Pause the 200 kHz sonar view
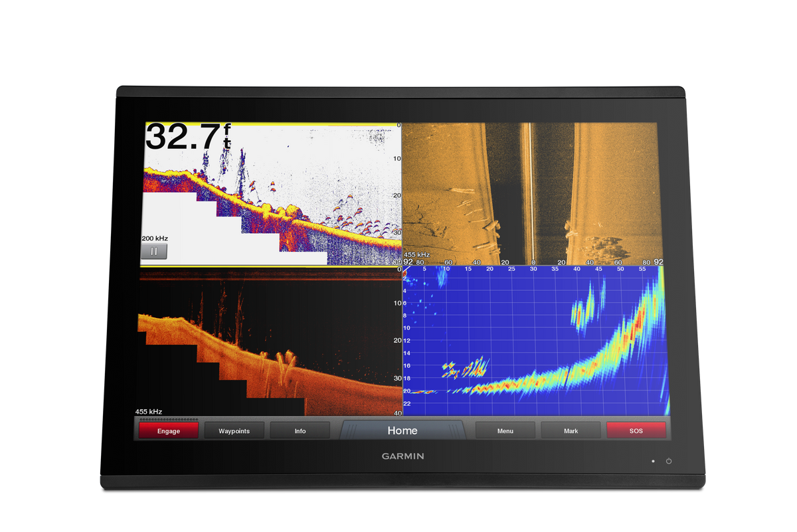 point(153,252)
